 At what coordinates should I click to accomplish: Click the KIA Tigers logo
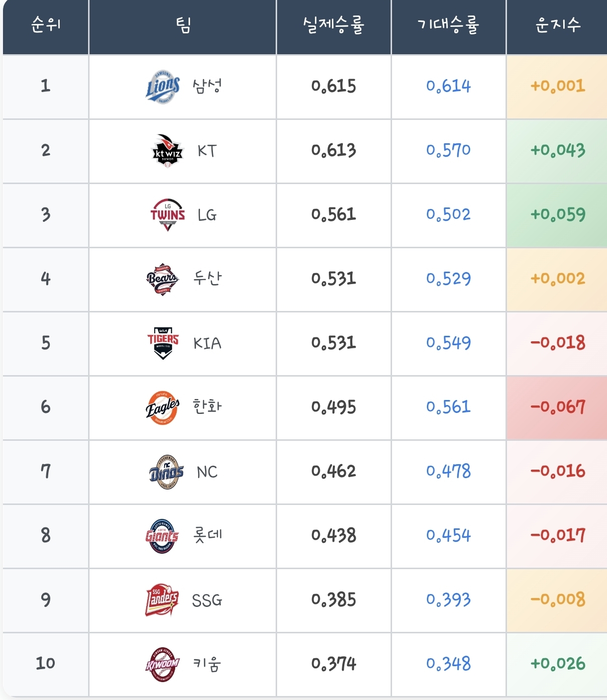pos(163,343)
